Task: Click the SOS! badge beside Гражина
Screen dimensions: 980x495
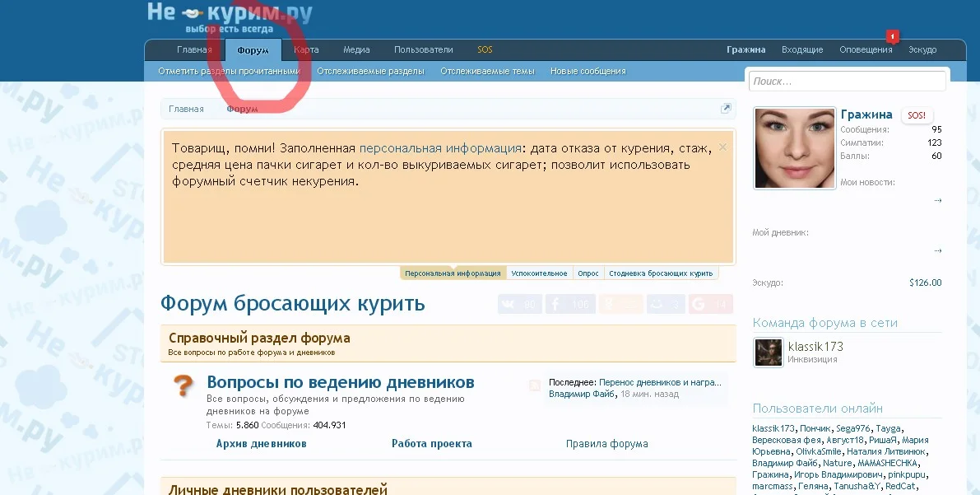Action: pyautogui.click(x=917, y=115)
